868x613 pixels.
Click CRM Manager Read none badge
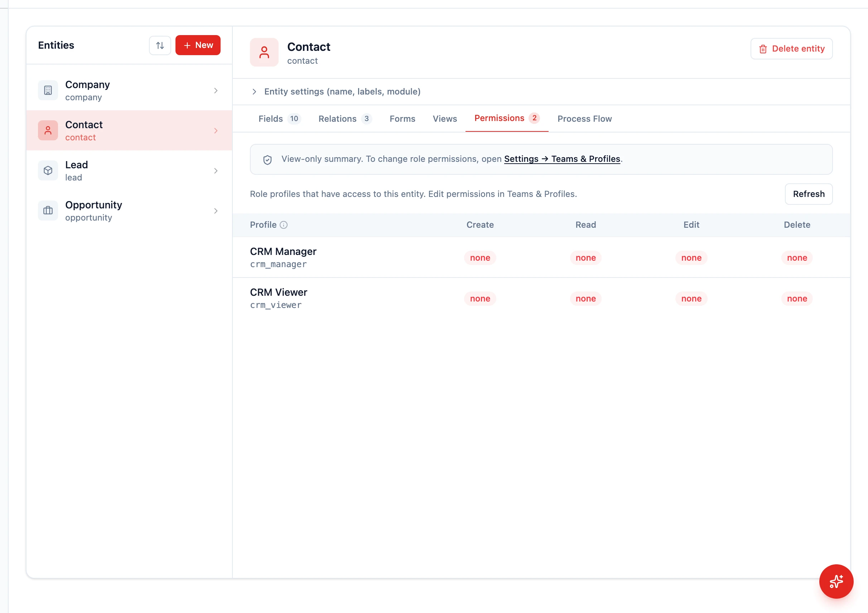(585, 258)
